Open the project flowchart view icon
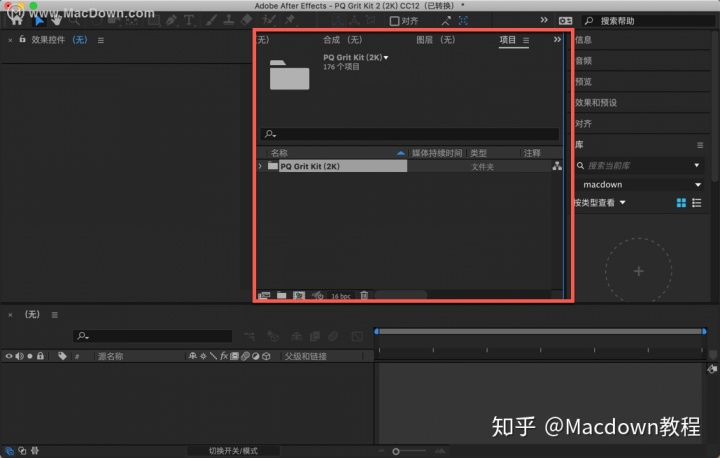Viewport: 720px width, 458px height. (557, 166)
